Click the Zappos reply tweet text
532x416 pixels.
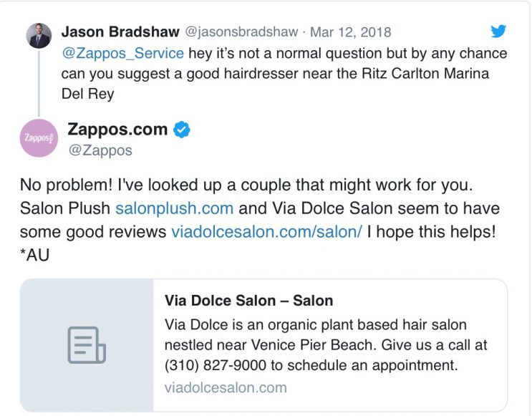259,220
